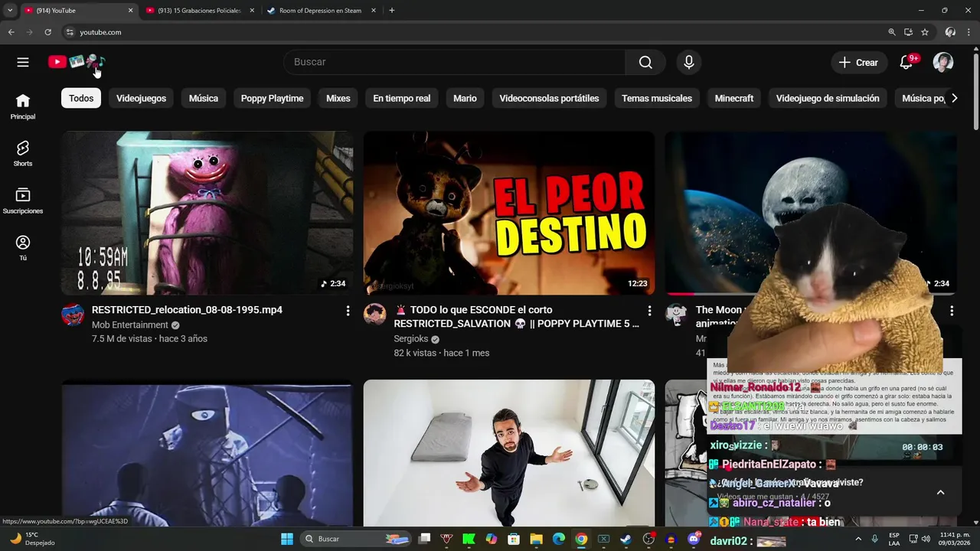
Task: Filter by Mario chip
Action: [x=465, y=98]
